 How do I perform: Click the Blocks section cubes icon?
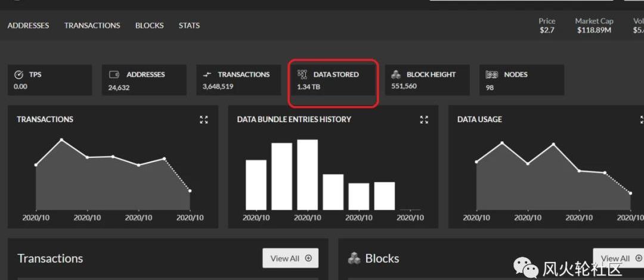point(354,259)
